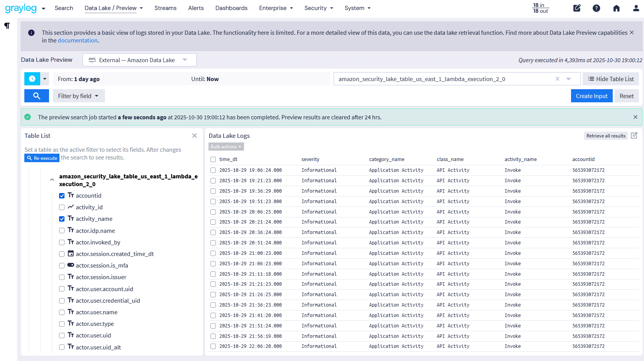Image resolution: width=644 pixels, height=361 pixels.
Task: Expand the Filter by field dropdown
Action: click(78, 96)
